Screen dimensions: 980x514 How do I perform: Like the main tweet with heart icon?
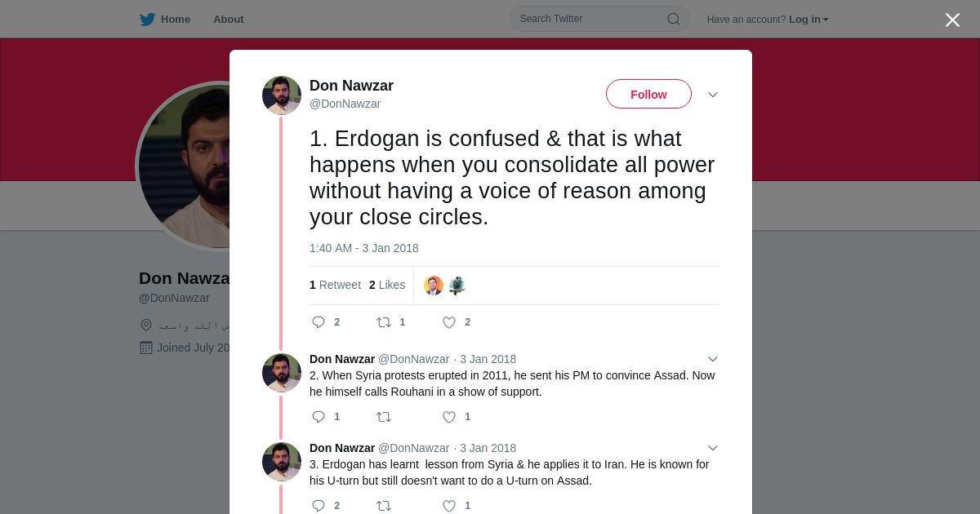tap(449, 322)
